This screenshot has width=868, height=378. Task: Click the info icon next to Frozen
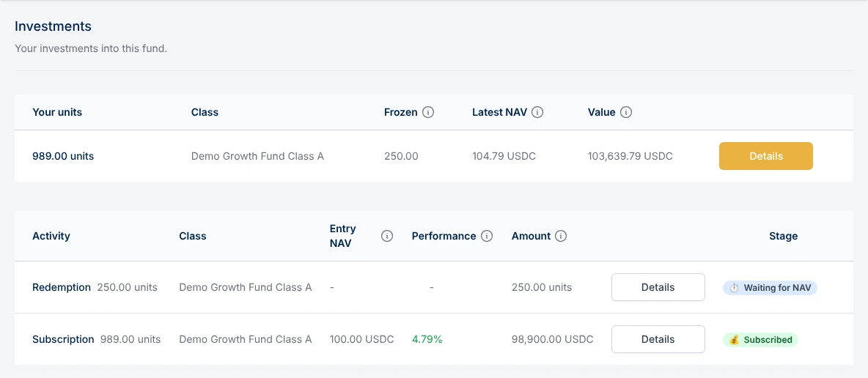(x=428, y=112)
